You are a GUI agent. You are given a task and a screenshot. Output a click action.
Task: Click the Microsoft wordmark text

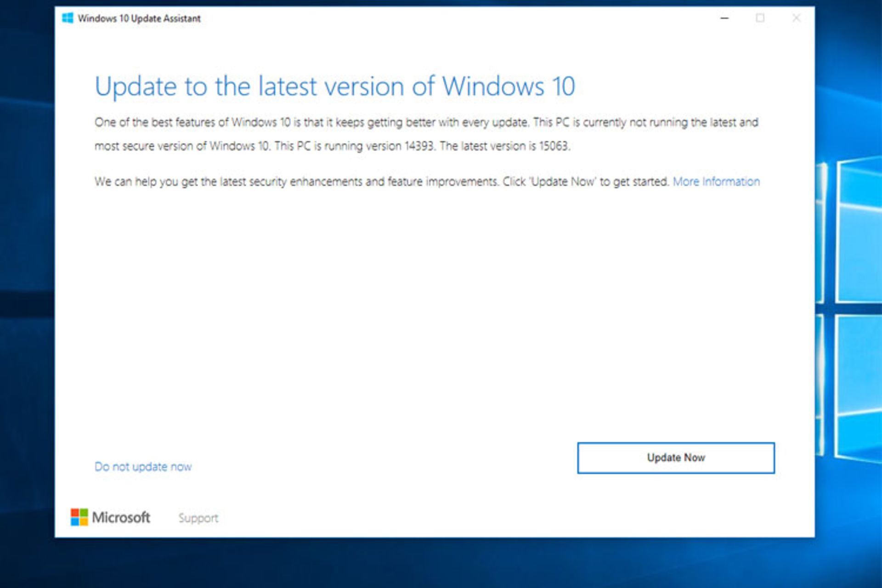point(121,517)
